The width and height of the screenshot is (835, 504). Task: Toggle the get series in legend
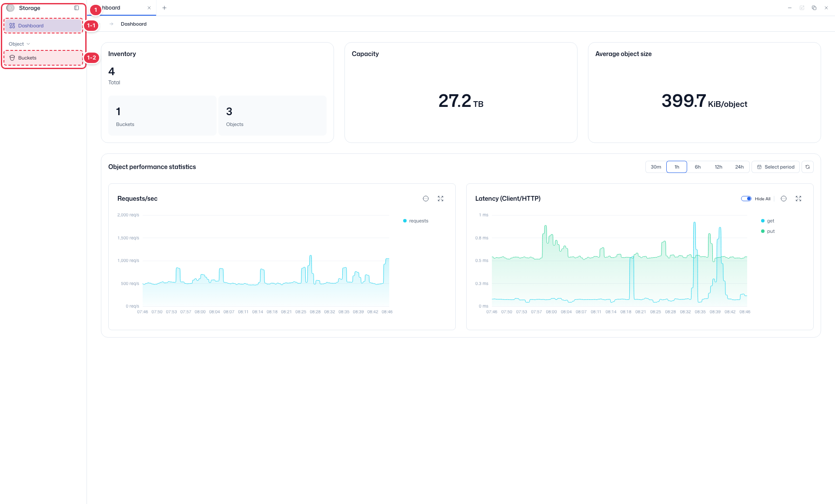tap(768, 221)
